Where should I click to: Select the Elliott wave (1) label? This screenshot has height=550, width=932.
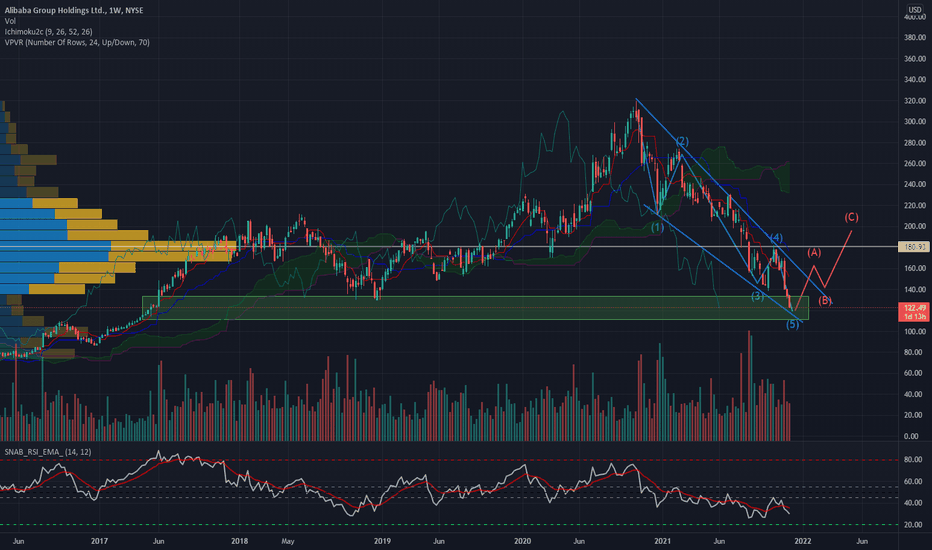pyautogui.click(x=657, y=227)
